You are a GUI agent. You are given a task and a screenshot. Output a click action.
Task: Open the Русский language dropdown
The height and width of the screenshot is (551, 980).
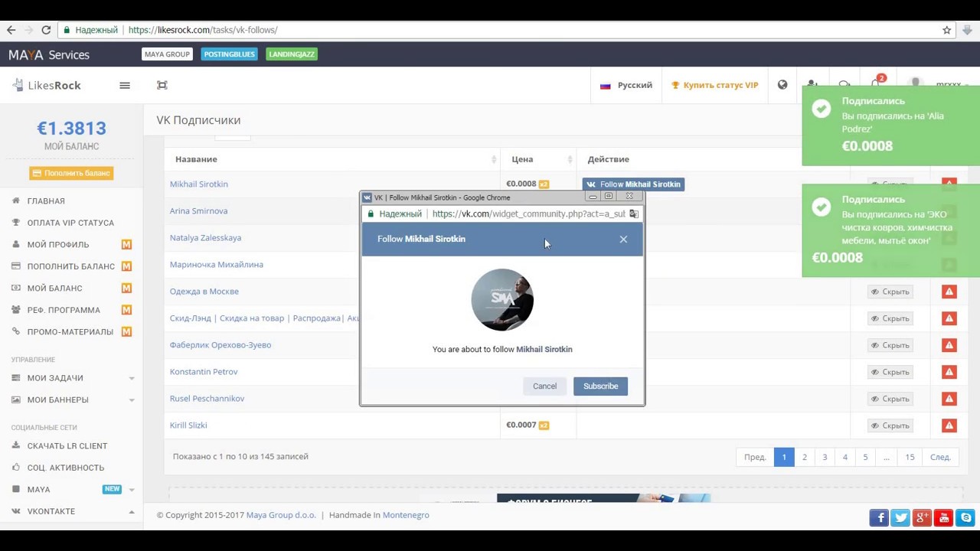[626, 85]
